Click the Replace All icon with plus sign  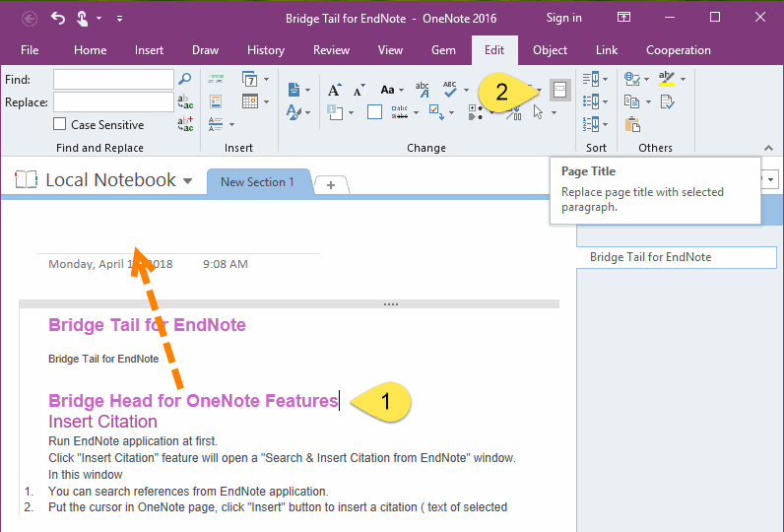tap(185, 124)
